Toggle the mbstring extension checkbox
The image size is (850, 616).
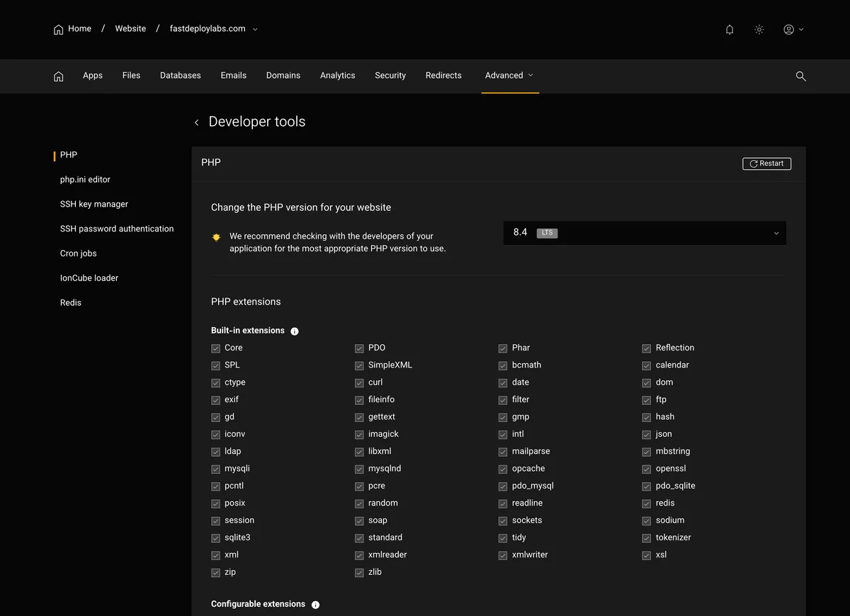pos(647,452)
